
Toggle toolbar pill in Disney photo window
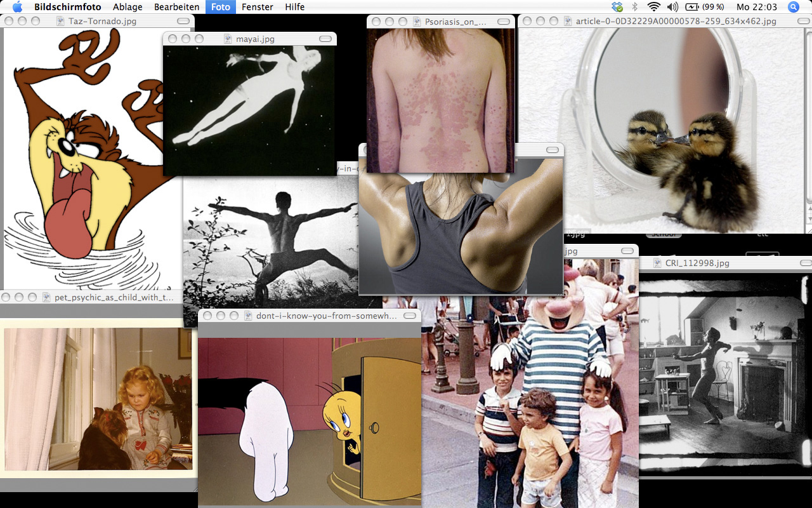(x=627, y=251)
